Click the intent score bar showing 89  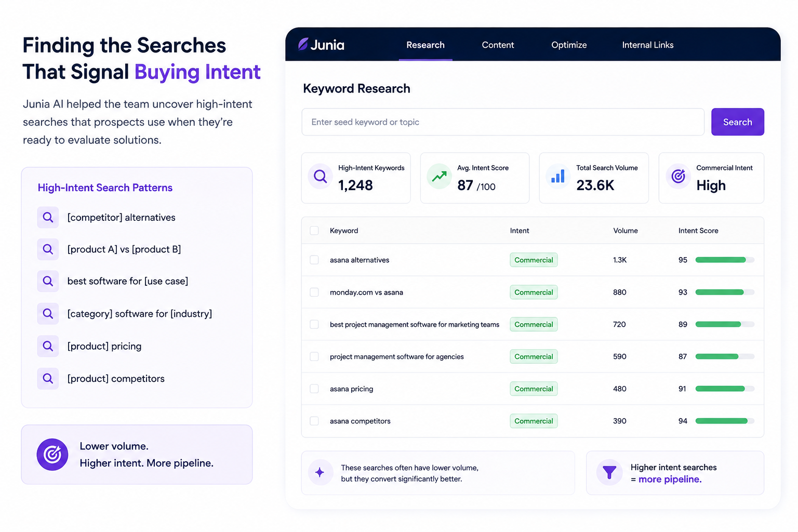(725, 324)
